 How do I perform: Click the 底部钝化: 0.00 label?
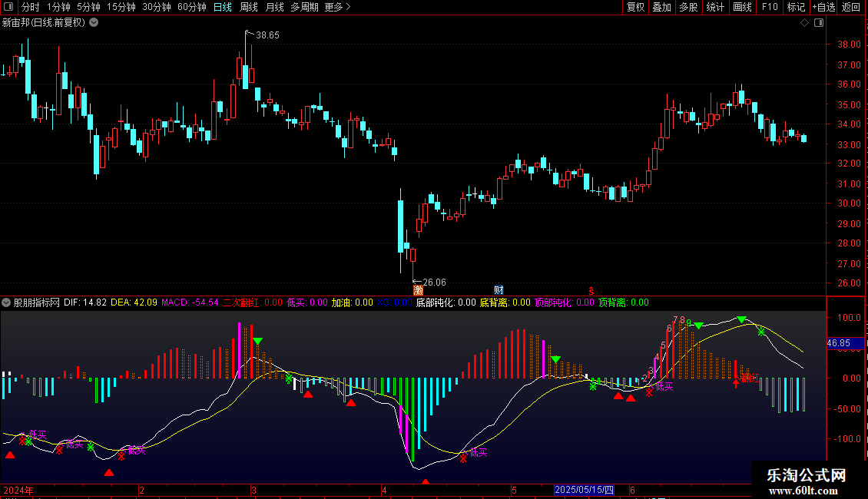pyautogui.click(x=446, y=302)
